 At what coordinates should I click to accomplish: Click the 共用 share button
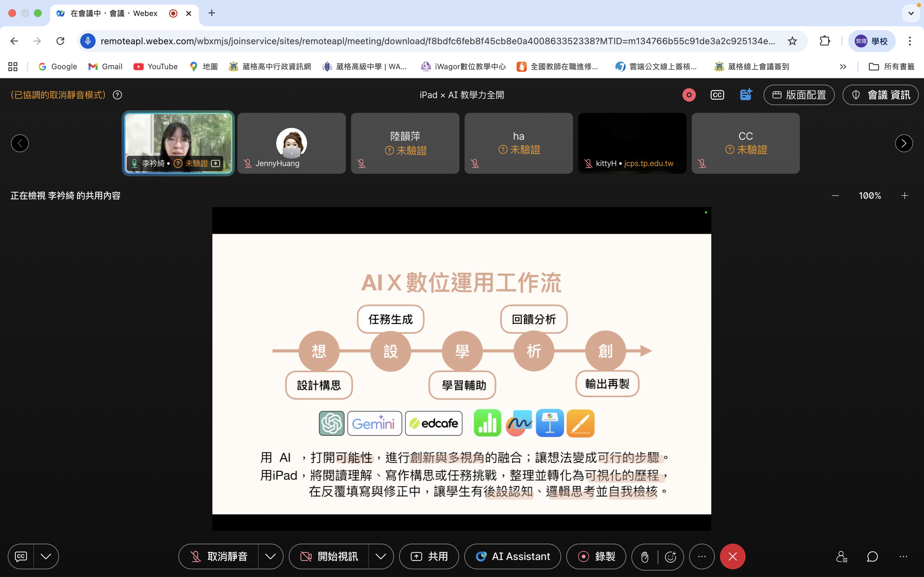(429, 556)
